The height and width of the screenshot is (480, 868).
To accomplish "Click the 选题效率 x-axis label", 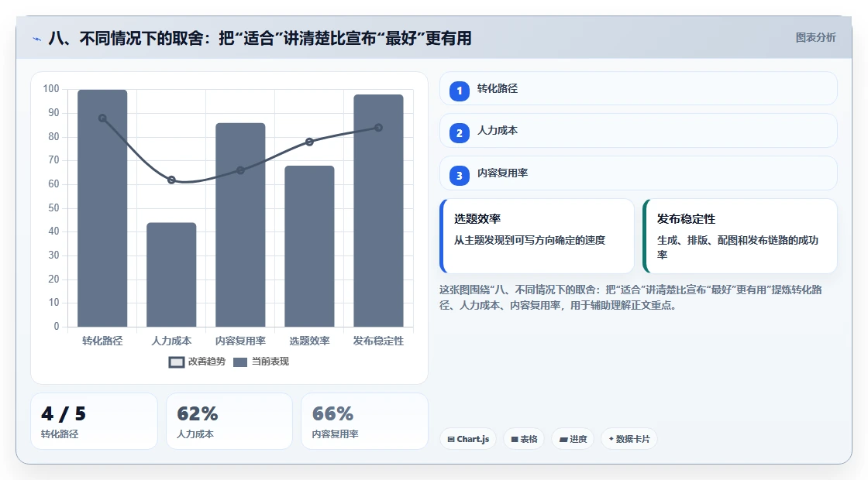I will 309,341.
